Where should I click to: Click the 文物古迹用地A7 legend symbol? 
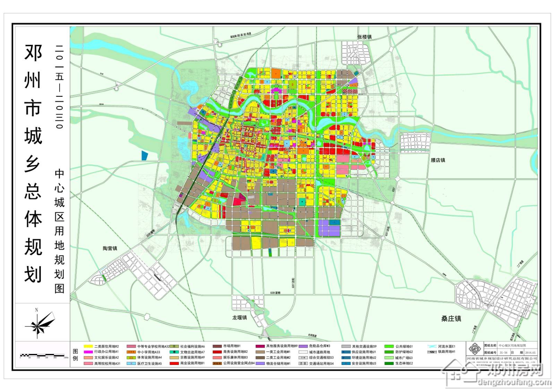(174, 352)
